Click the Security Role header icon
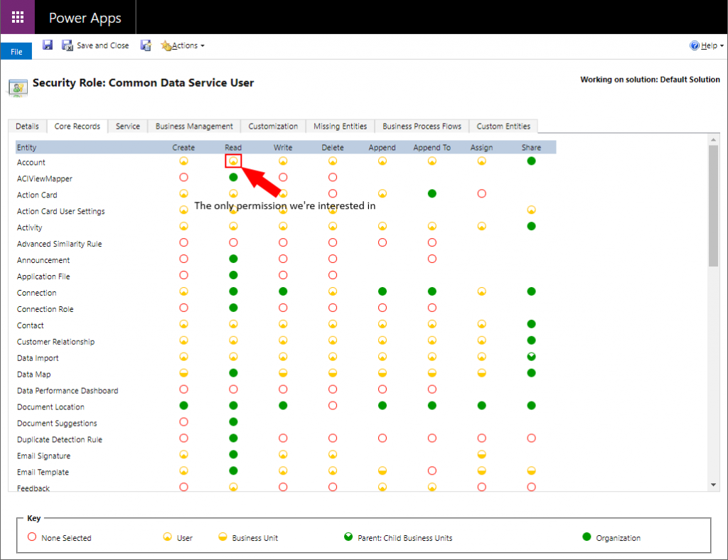Viewport: 728px width, 560px height. 17,86
